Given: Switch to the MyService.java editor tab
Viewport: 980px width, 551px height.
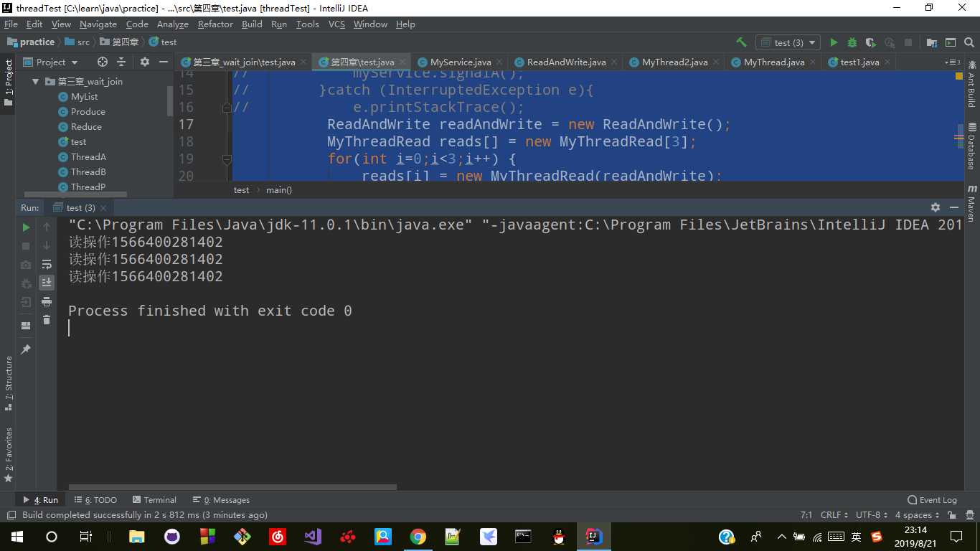Looking at the screenshot, I should 460,62.
